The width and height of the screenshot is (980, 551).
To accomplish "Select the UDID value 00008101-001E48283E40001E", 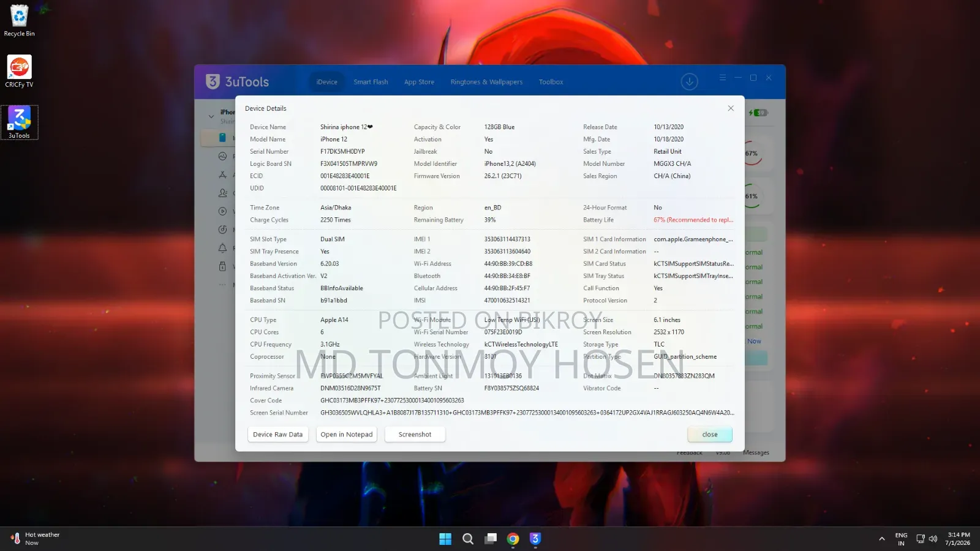I will coord(358,189).
